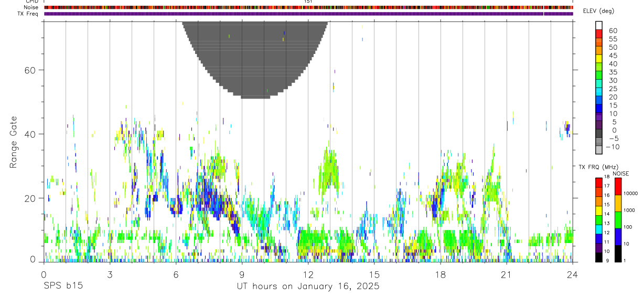Click the '24' tick on the UT hours axis

pos(573,274)
